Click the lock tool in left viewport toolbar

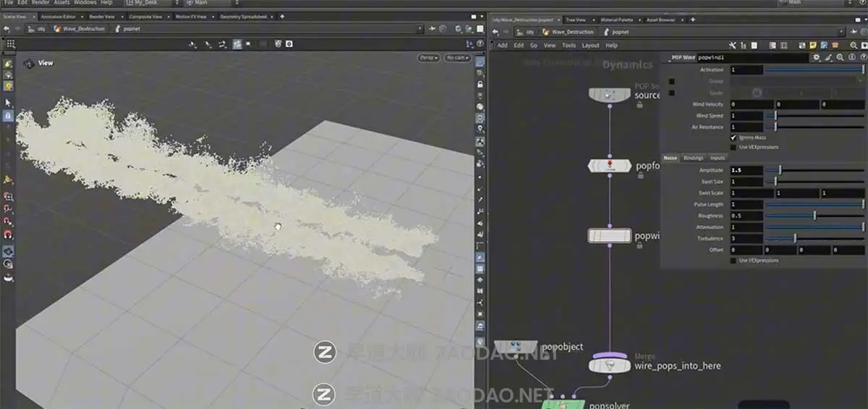tap(8, 116)
